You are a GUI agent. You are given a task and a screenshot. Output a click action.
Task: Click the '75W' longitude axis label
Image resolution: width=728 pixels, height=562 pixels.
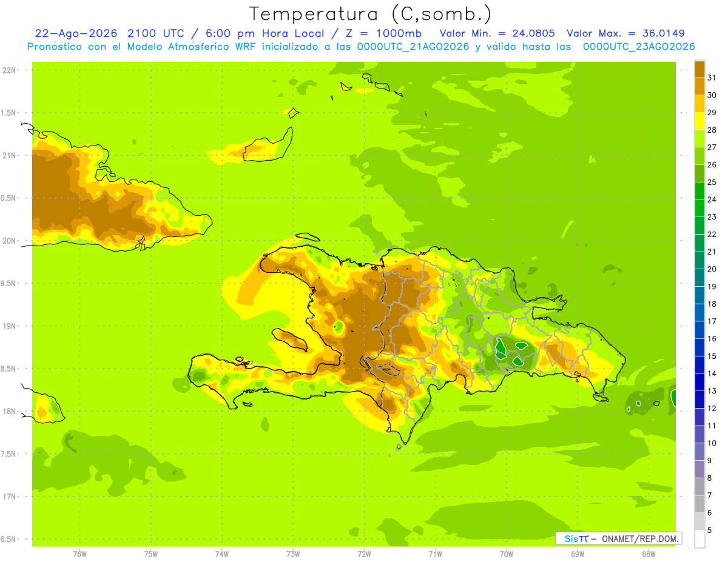pos(151,554)
